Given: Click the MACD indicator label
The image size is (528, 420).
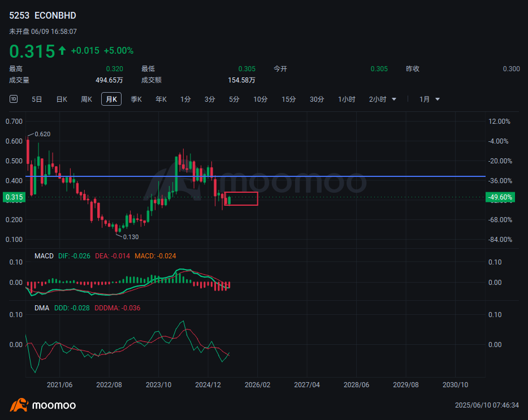Looking at the screenshot, I should [x=44, y=256].
